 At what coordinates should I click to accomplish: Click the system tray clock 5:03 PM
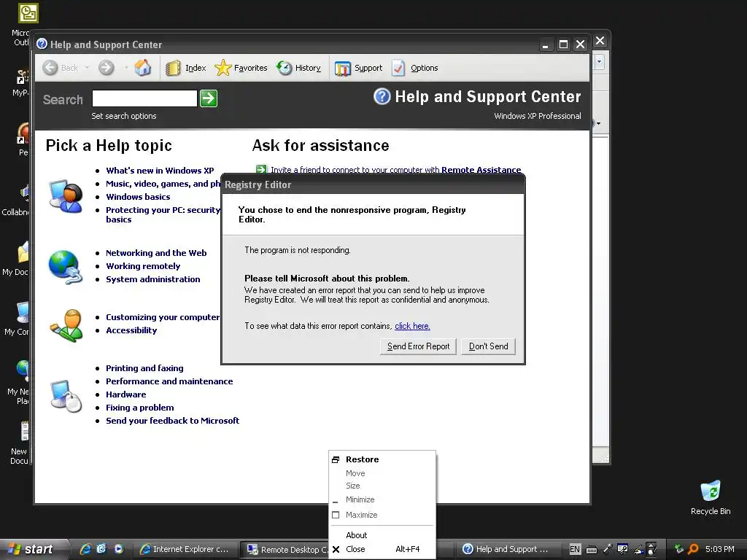[720, 549]
